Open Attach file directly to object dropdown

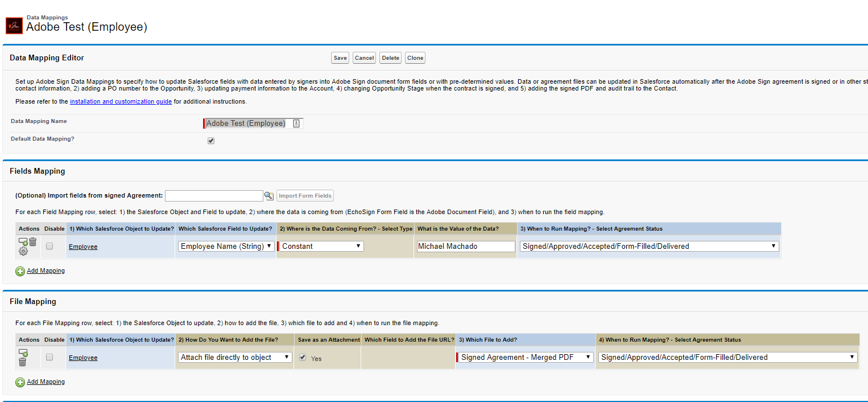(235, 358)
